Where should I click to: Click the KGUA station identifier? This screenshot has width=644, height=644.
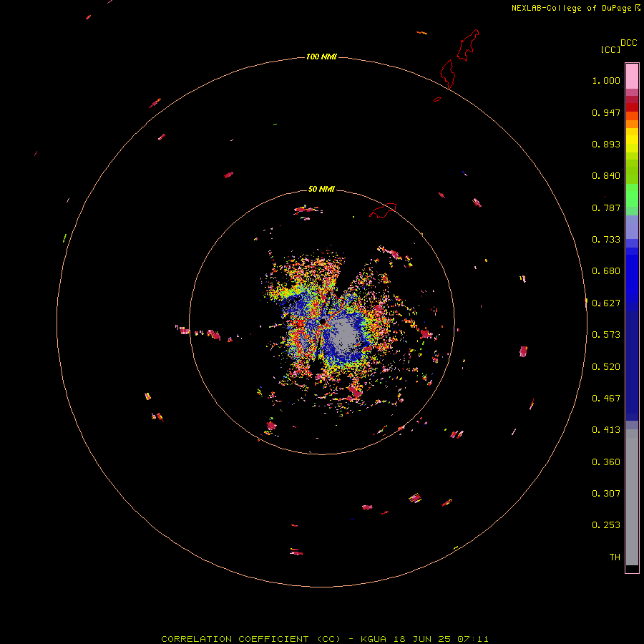tap(374, 639)
